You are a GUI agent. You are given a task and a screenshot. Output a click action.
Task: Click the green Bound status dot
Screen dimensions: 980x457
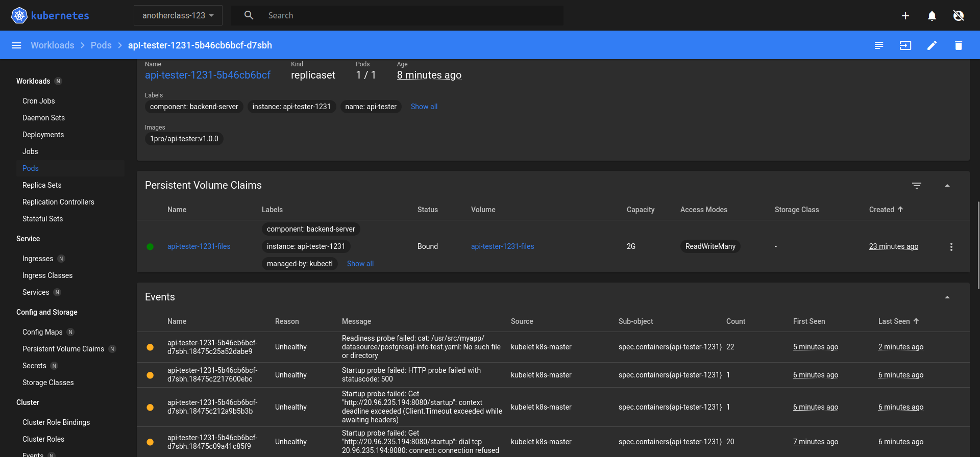(x=150, y=247)
